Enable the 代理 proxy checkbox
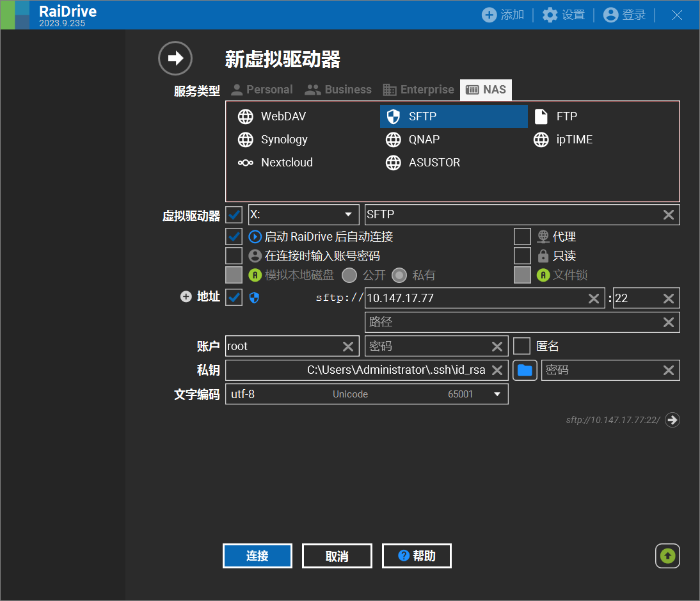The width and height of the screenshot is (700, 601). [522, 237]
